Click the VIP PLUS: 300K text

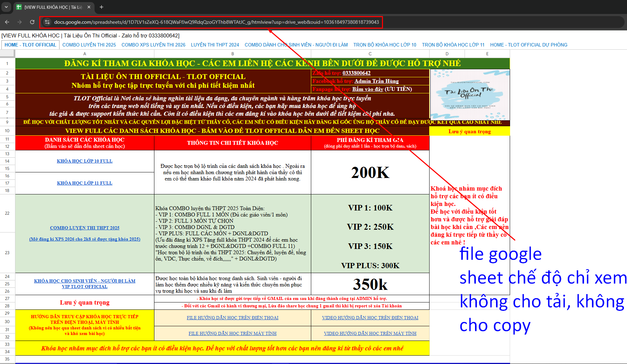tap(370, 265)
